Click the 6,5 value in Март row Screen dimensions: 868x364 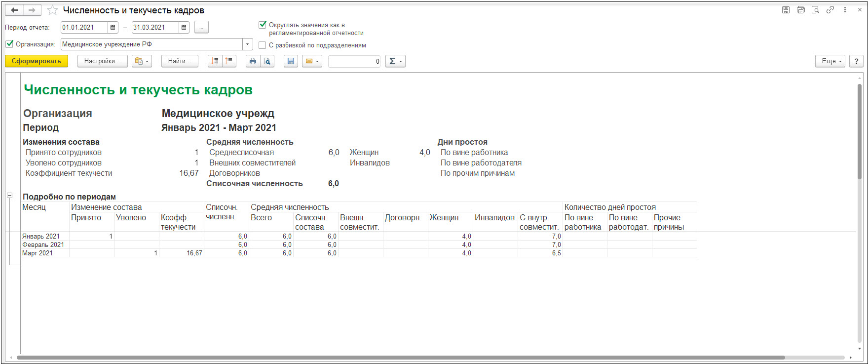540,253
